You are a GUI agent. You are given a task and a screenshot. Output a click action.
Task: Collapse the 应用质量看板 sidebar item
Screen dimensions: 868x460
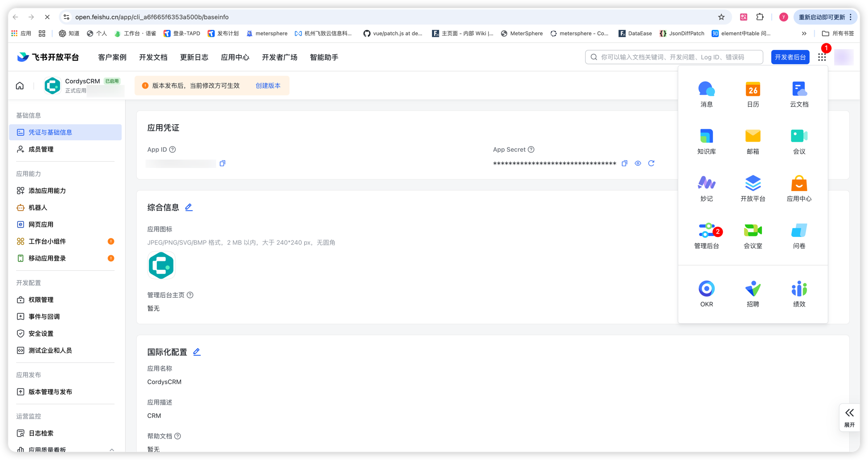pos(111,450)
